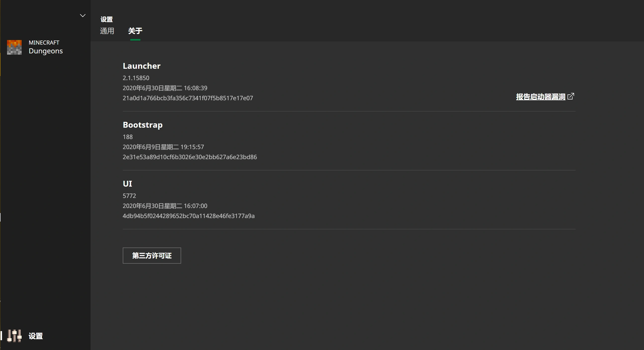
Task: Click the settings sliders icon in the sidebar
Action: click(x=14, y=336)
